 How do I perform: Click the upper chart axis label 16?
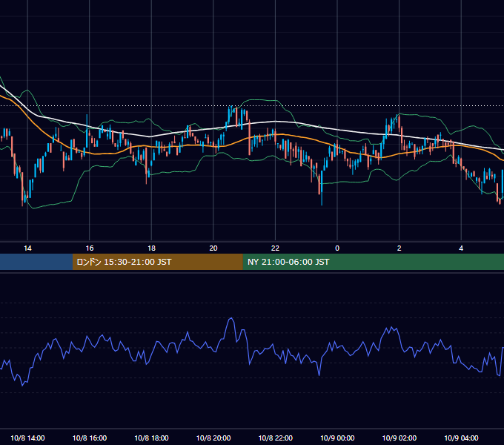pos(90,248)
